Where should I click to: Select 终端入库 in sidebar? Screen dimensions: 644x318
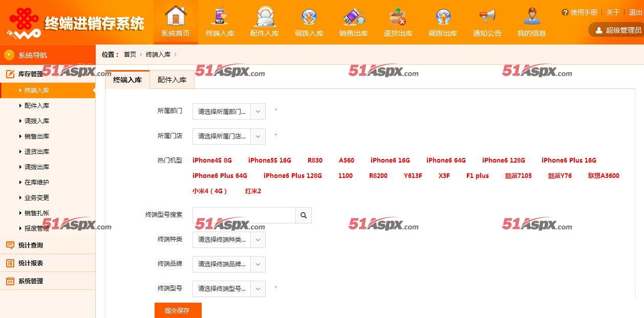pos(48,90)
